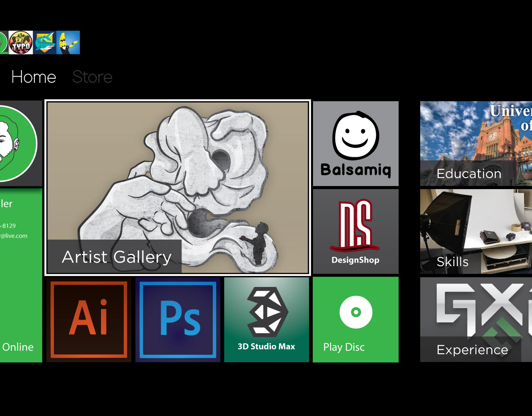532x416 pixels.
Task: Open the DesignShop tile
Action: (x=355, y=231)
